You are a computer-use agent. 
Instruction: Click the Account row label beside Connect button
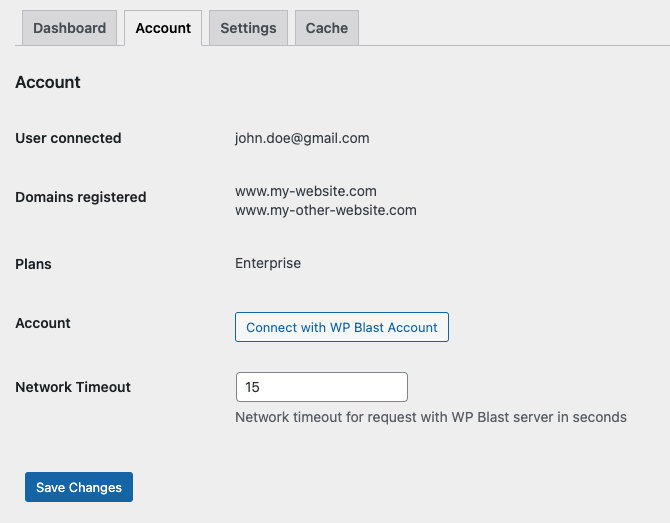pyautogui.click(x=43, y=323)
